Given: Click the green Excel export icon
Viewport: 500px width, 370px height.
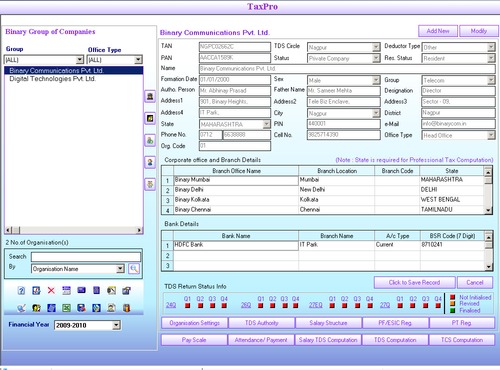Looking at the screenshot, I should pyautogui.click(x=66, y=308).
